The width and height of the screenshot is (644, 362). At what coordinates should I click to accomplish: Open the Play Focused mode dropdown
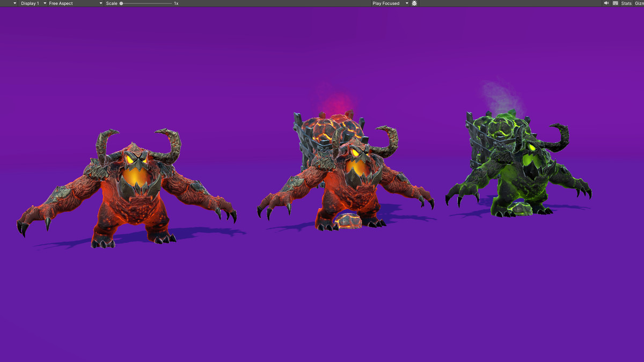(406, 3)
